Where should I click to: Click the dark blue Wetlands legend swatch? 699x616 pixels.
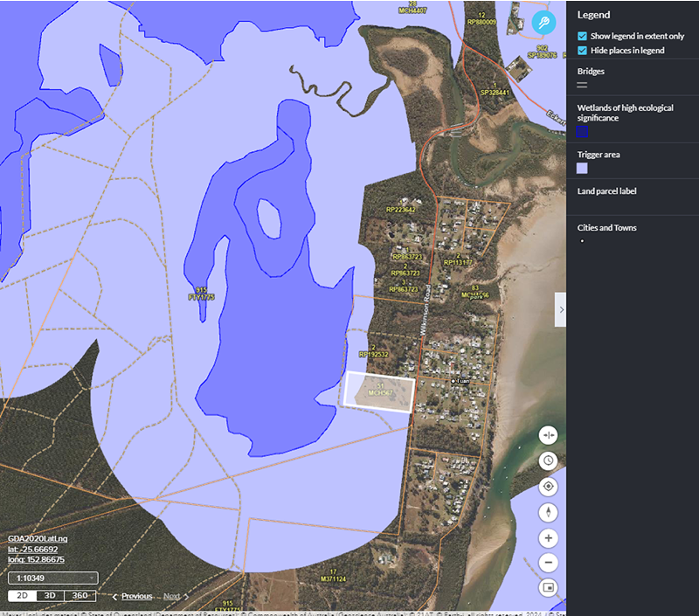point(583,132)
